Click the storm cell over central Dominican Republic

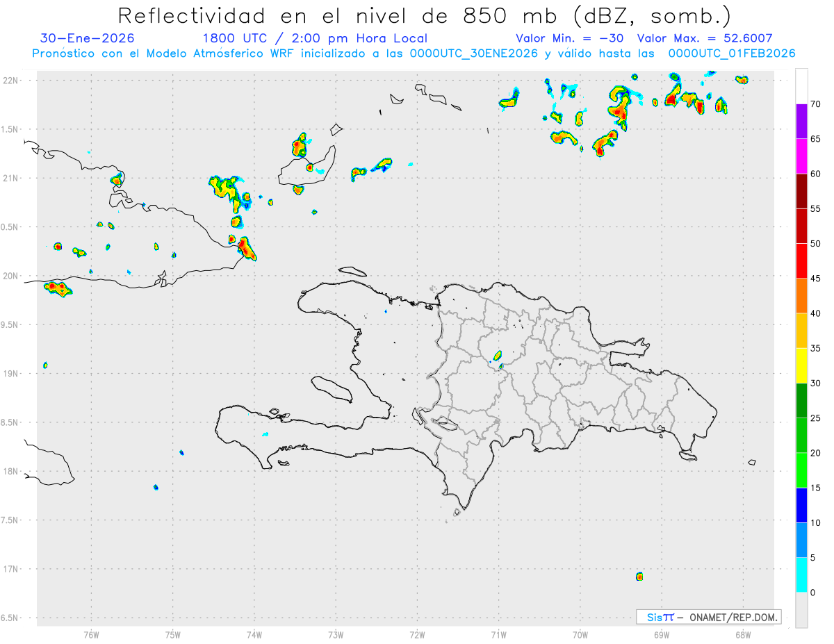click(x=498, y=356)
